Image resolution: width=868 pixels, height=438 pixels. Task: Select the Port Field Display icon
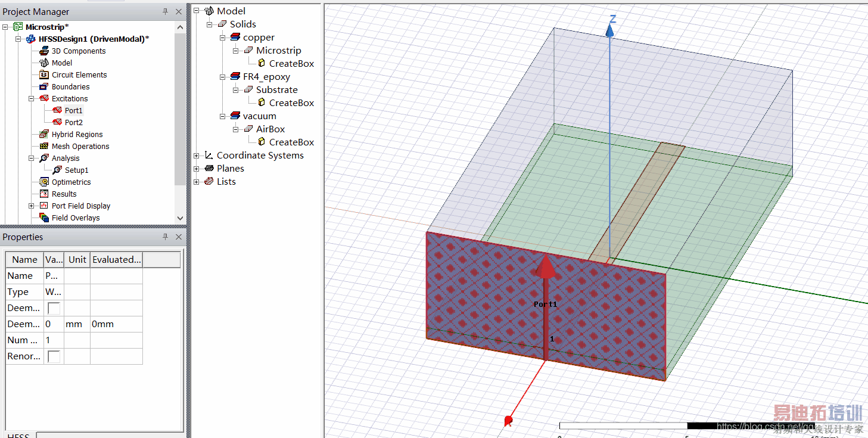44,206
